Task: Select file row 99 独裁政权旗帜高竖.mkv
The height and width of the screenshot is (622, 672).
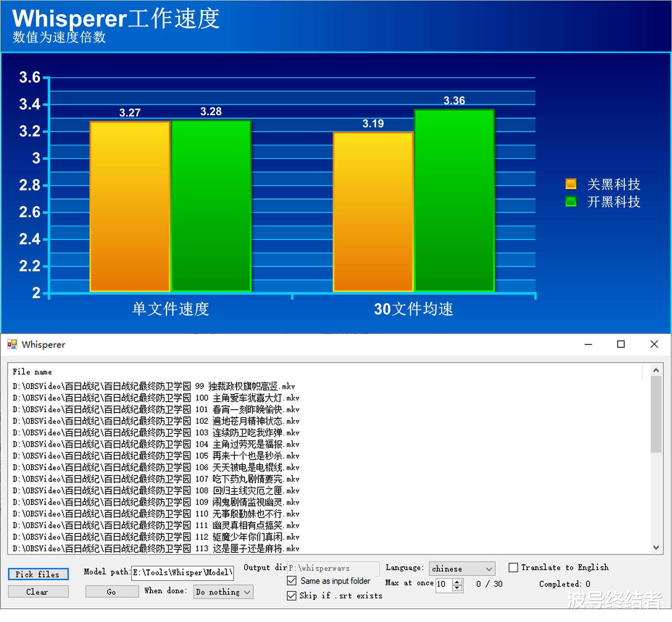Action: pos(154,386)
